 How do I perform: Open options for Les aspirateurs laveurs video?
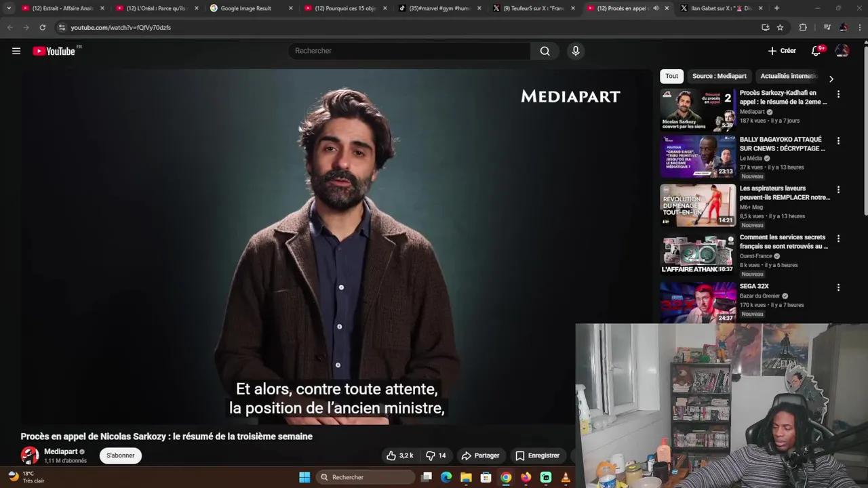[838, 190]
